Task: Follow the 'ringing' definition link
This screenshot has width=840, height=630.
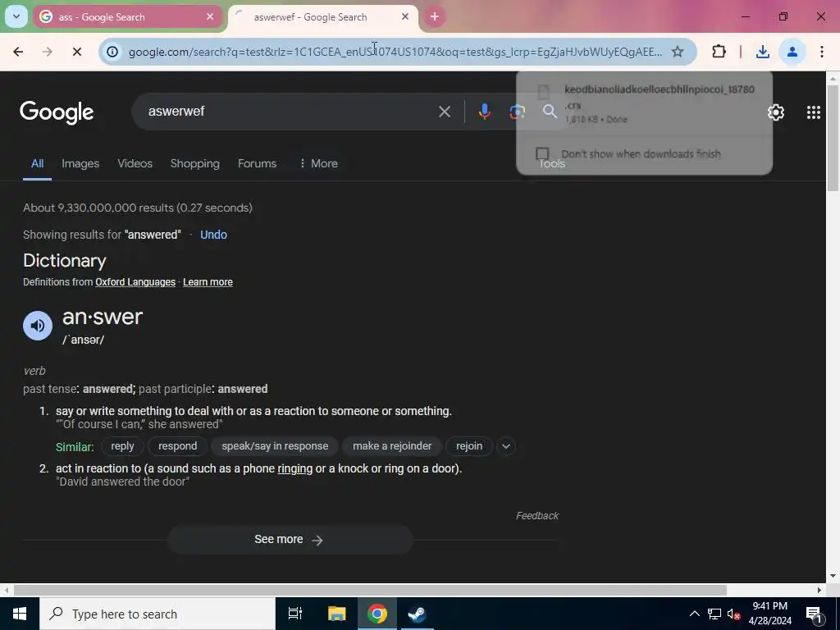Action: (294, 468)
